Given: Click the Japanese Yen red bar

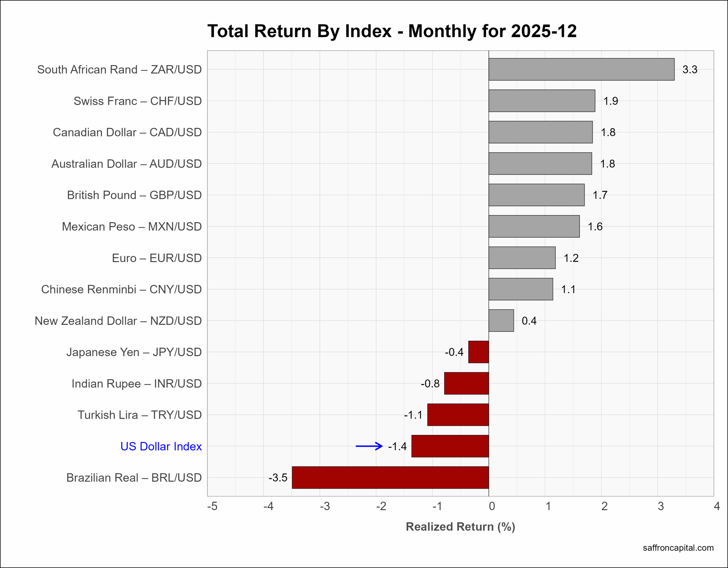Looking at the screenshot, I should point(478,352).
